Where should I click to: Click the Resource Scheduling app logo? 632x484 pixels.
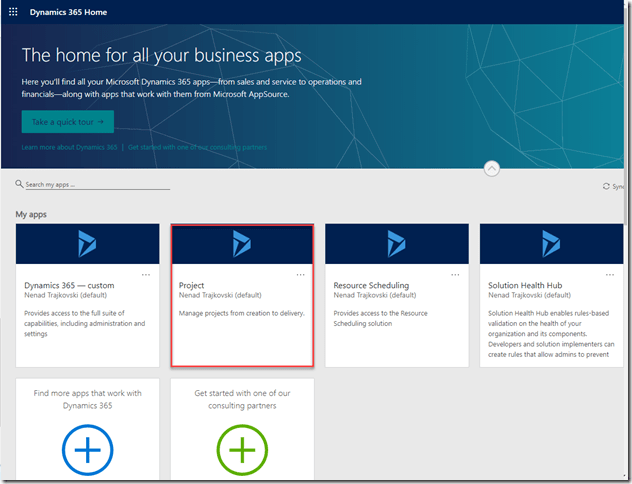pyautogui.click(x=397, y=244)
